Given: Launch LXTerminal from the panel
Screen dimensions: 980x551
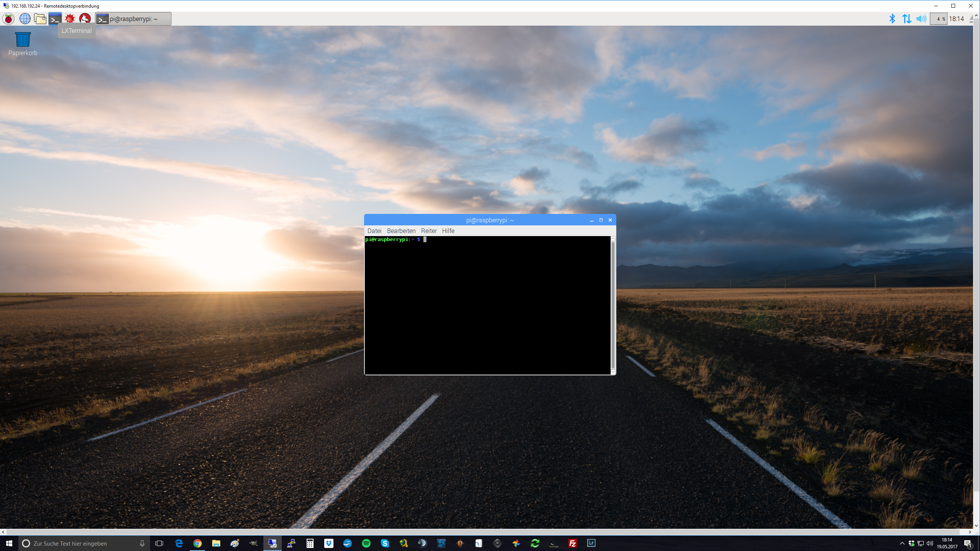Looking at the screenshot, I should pyautogui.click(x=55, y=19).
